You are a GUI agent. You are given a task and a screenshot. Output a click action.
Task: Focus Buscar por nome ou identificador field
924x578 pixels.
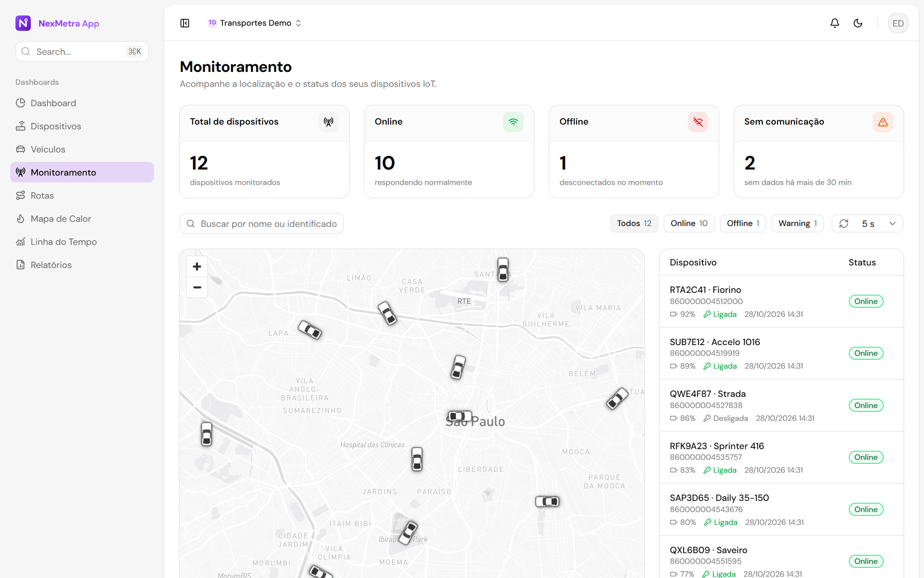(x=262, y=223)
